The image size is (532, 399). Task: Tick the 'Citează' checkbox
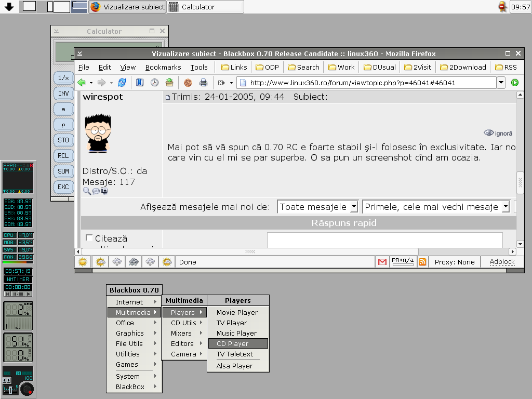pyautogui.click(x=89, y=238)
